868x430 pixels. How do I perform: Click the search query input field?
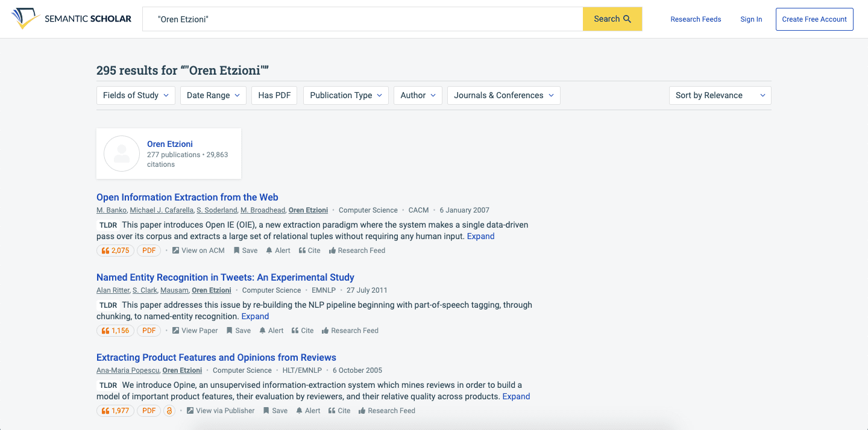point(362,19)
